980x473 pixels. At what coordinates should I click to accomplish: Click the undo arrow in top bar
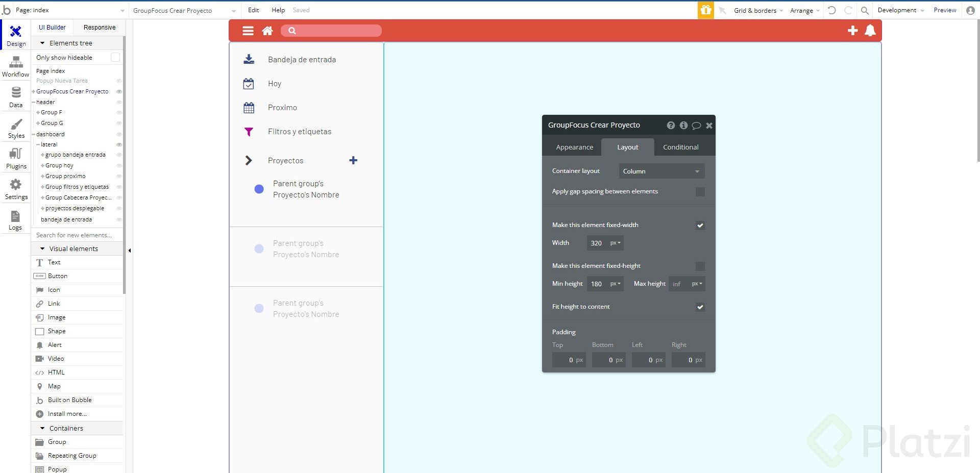click(832, 10)
